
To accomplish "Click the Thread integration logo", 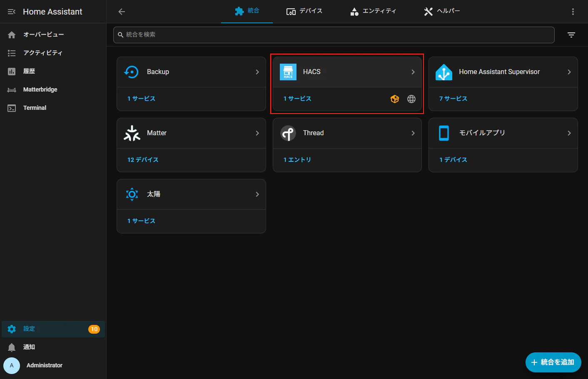I will 288,133.
